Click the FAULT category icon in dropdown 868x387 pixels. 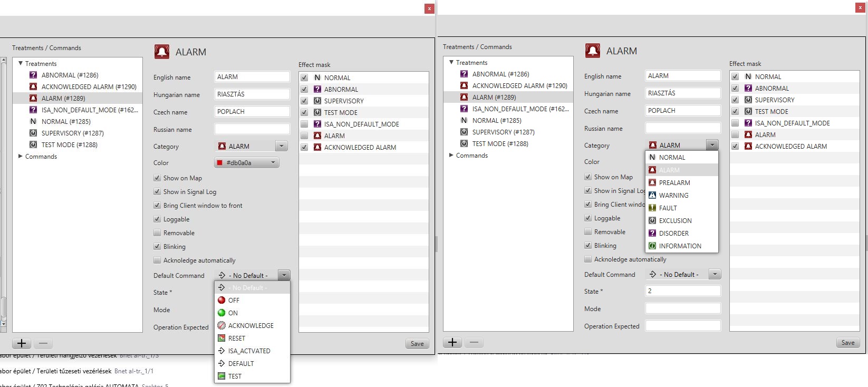[x=652, y=208]
